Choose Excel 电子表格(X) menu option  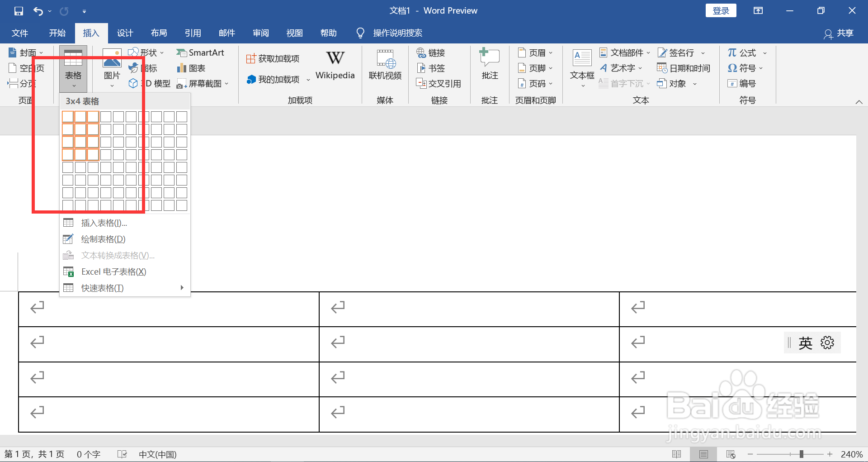tap(124, 272)
